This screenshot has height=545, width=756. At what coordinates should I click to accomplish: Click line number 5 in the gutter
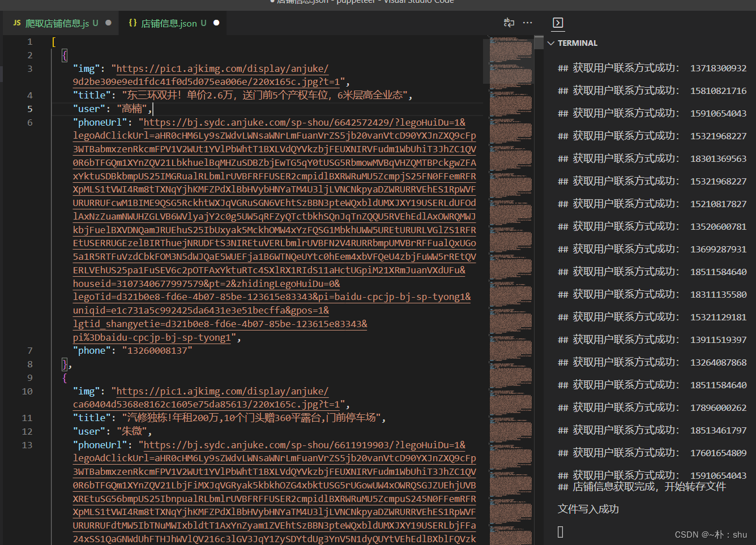point(30,109)
